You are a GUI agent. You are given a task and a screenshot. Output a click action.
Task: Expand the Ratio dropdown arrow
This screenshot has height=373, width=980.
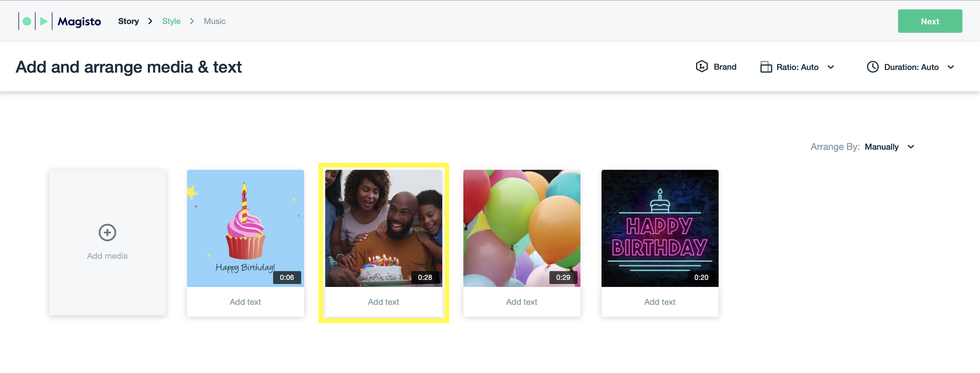click(830, 67)
